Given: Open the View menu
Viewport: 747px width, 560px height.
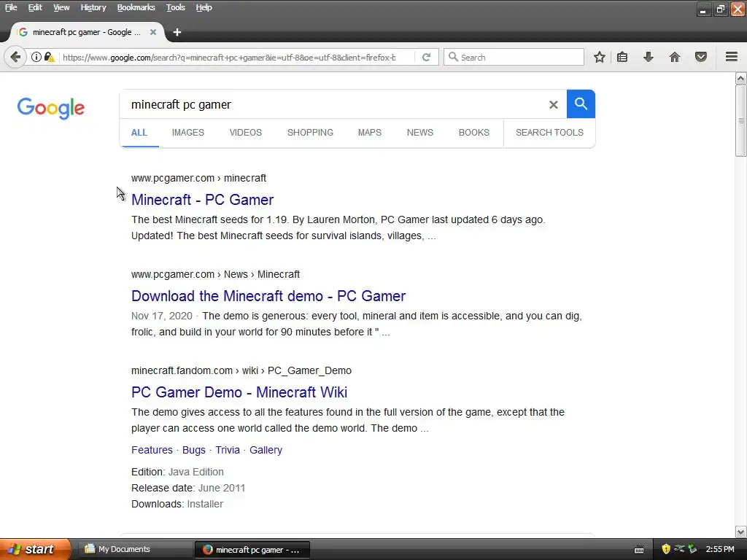Looking at the screenshot, I should click(x=61, y=7).
